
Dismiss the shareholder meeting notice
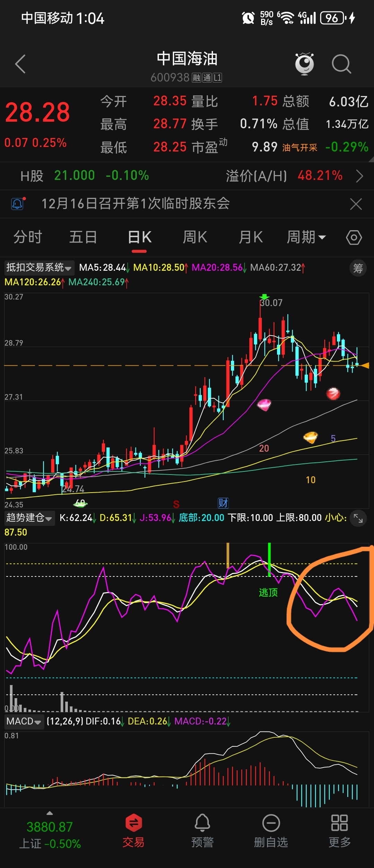click(356, 204)
